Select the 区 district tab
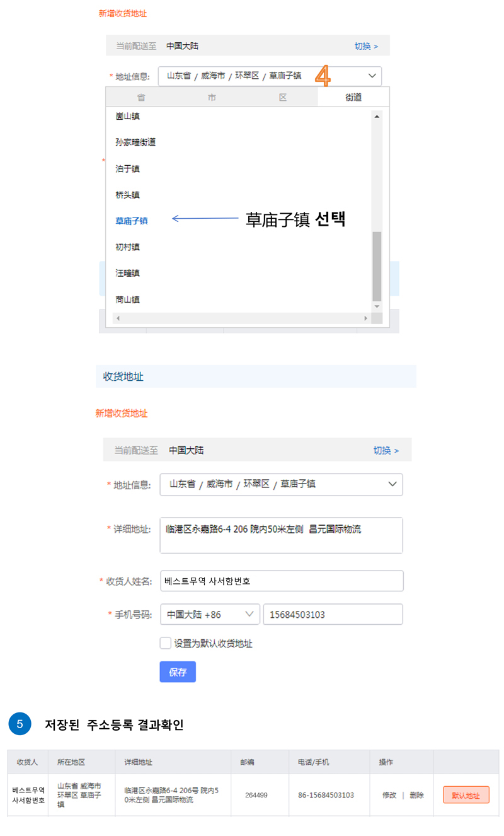The width and height of the screenshot is (504, 836). (283, 97)
